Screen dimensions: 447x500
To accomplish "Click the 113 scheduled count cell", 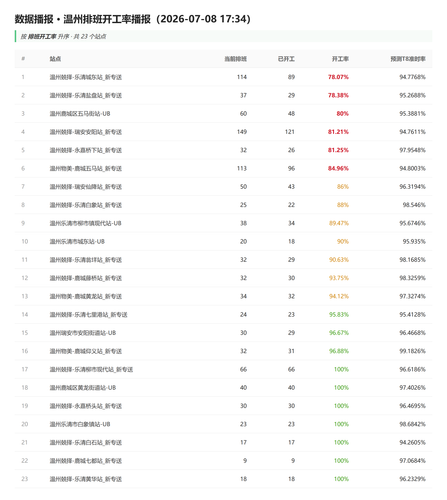I will [x=242, y=168].
